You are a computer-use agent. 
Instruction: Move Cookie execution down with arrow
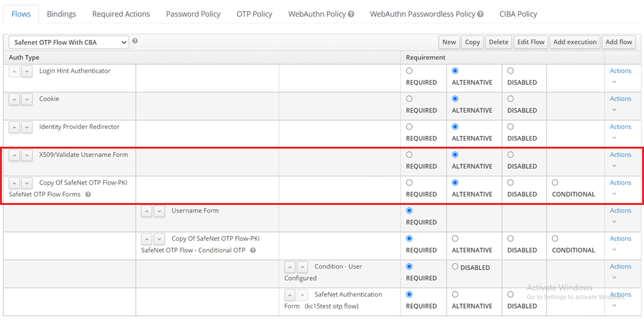pyautogui.click(x=27, y=99)
